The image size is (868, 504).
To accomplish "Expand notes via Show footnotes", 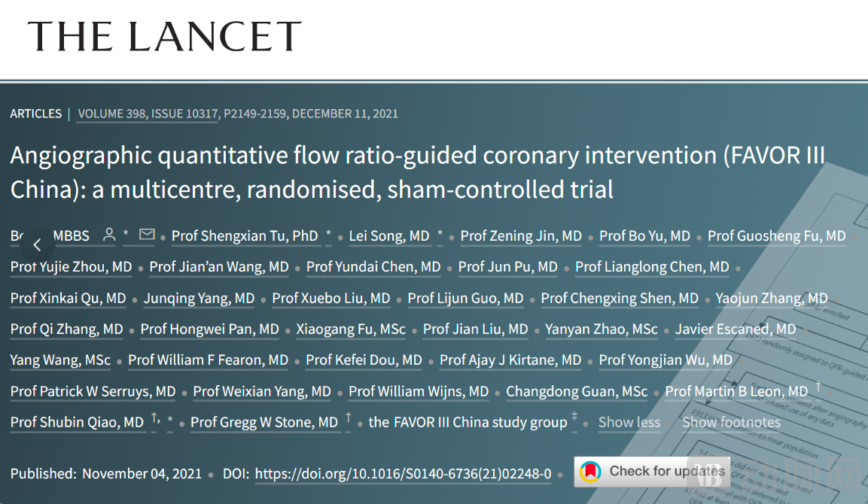I will [x=731, y=422].
